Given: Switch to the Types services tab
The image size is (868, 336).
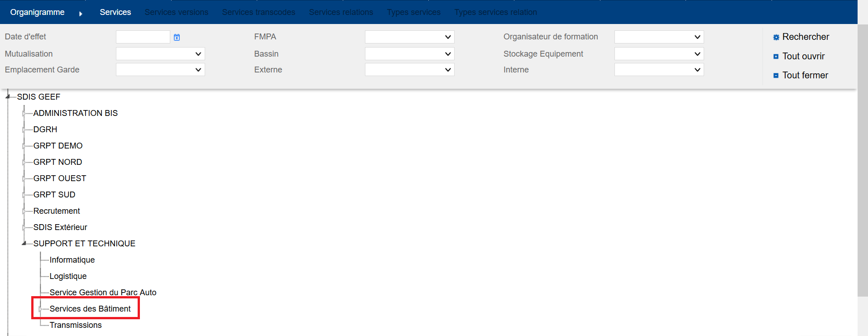Looking at the screenshot, I should pos(413,12).
